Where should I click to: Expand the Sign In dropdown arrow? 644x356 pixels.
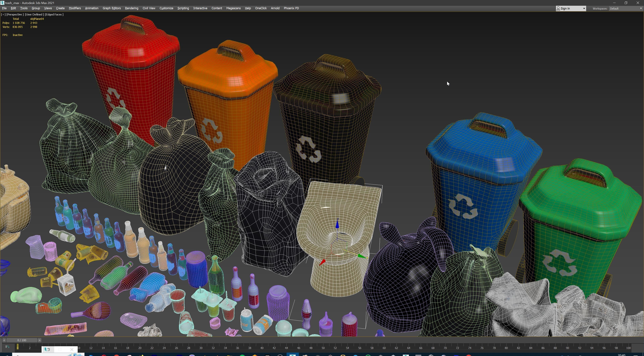[x=584, y=9]
